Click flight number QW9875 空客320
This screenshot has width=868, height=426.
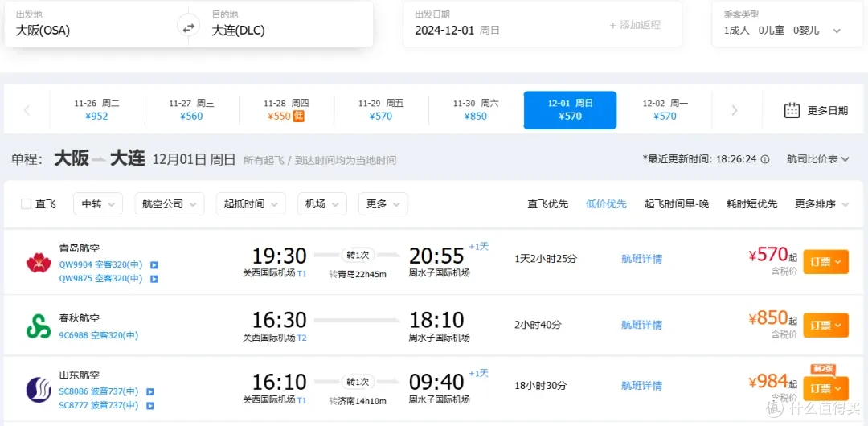coord(100,279)
